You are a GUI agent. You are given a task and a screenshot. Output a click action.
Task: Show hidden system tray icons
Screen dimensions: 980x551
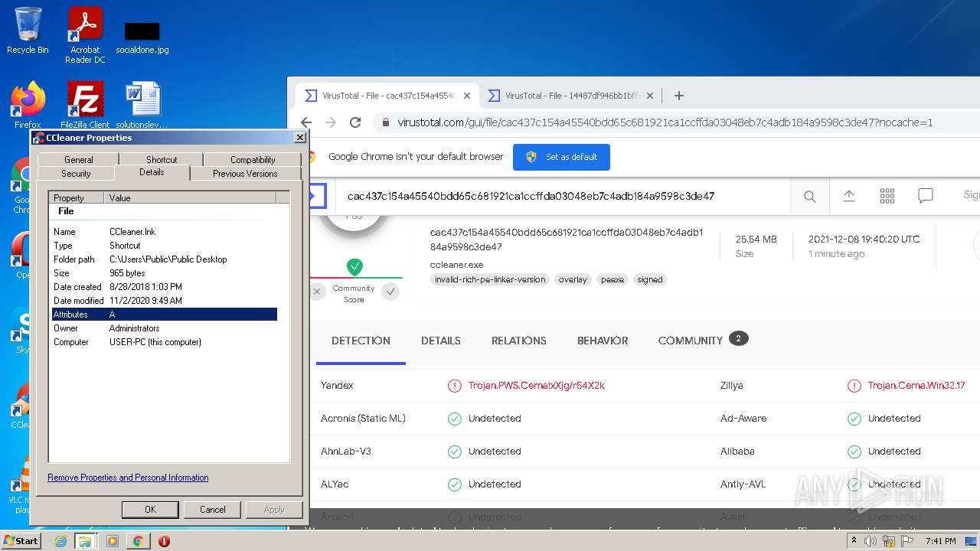coord(854,541)
